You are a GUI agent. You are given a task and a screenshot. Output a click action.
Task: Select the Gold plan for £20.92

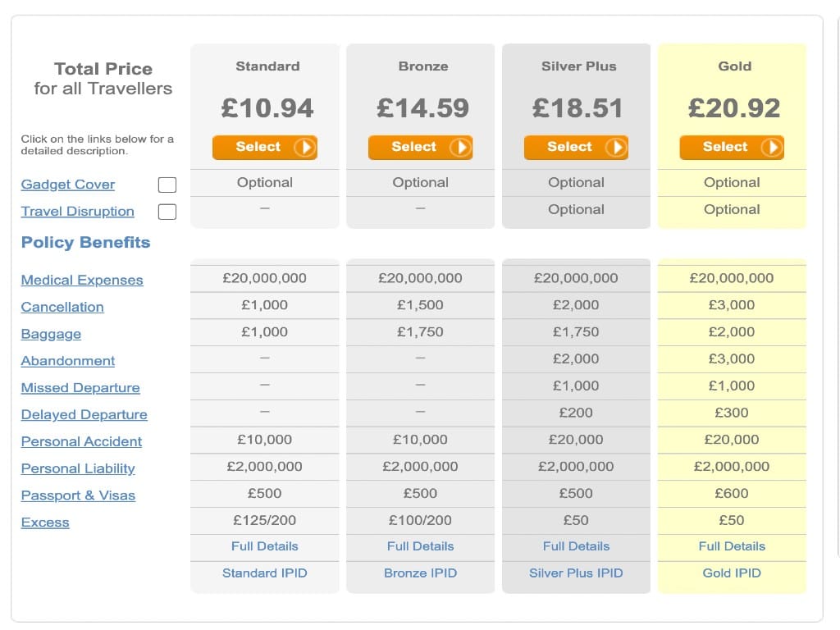click(732, 148)
